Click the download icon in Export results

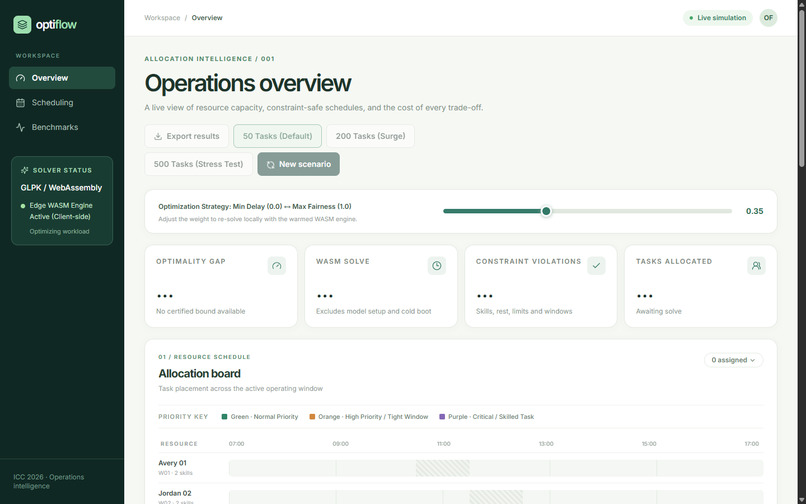coord(158,136)
